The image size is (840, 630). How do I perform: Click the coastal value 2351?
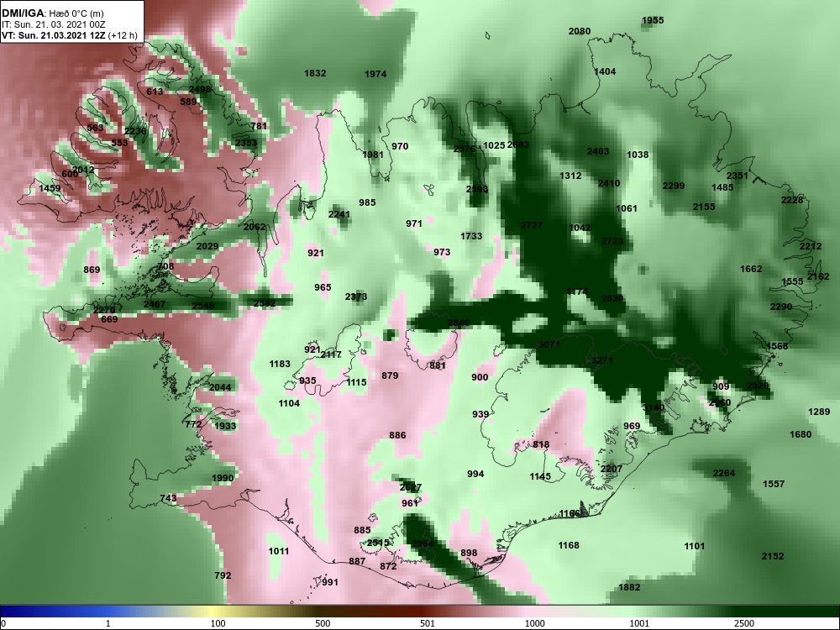tap(738, 176)
